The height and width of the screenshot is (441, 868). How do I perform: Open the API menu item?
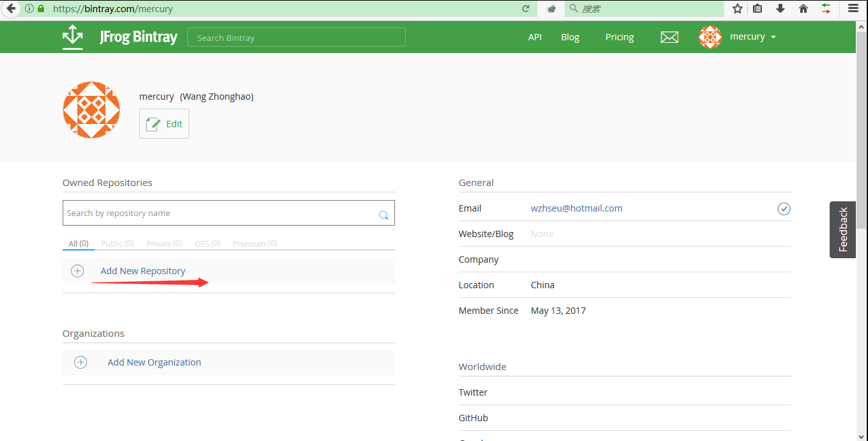[x=535, y=37]
